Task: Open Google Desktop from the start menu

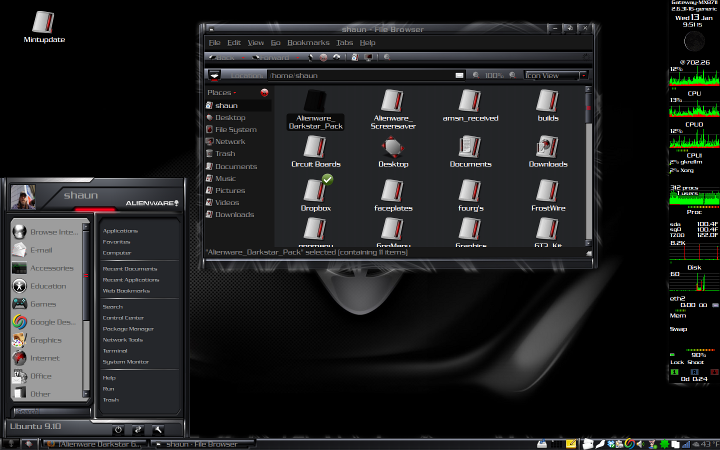Action: pos(46,322)
